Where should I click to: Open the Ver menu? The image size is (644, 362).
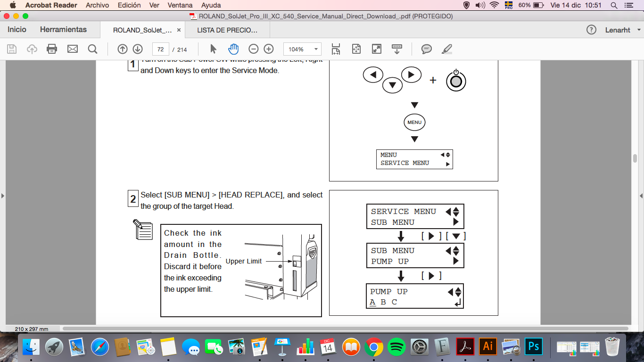[x=154, y=5]
